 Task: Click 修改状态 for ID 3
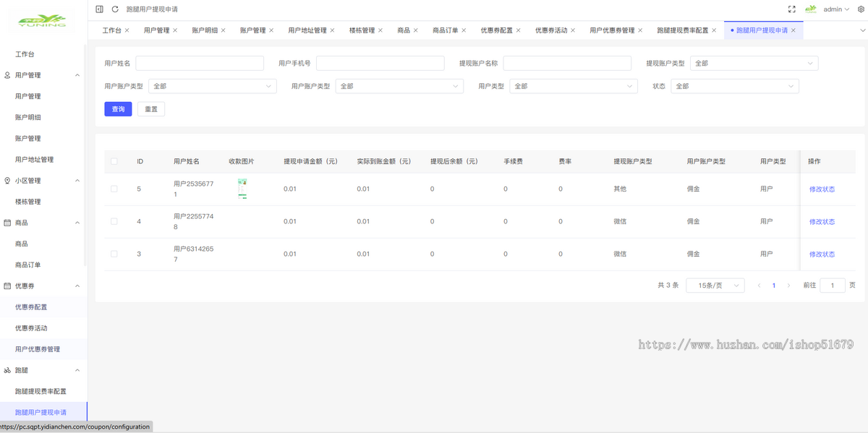click(822, 254)
